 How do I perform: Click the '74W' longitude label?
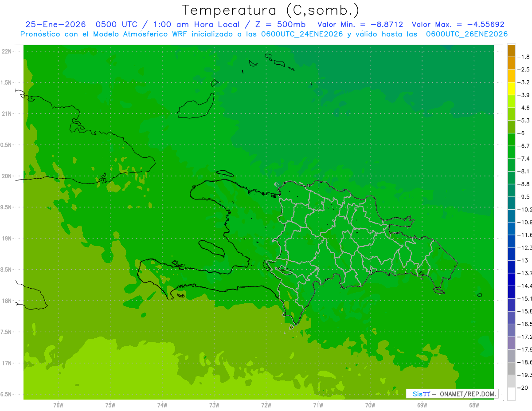point(162,405)
